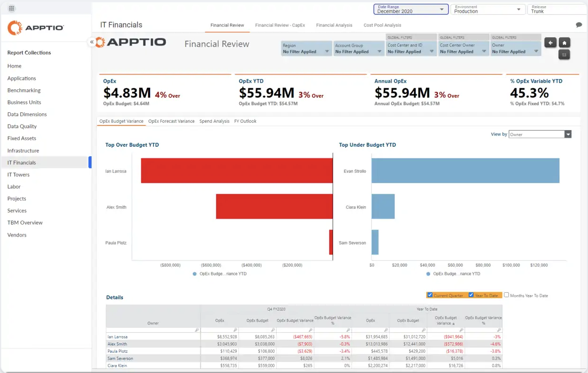Select the OpEx Forecast Variance tab
The width and height of the screenshot is (588, 373).
[x=171, y=121]
